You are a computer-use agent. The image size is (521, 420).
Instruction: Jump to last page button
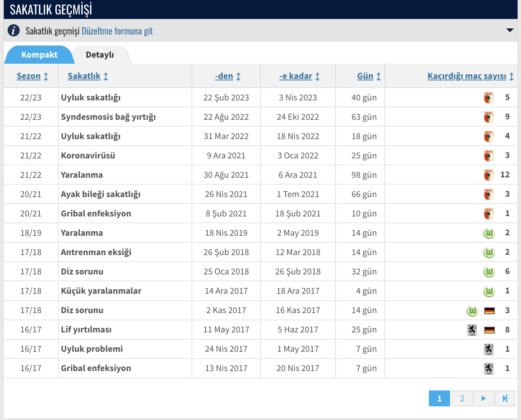pyautogui.click(x=505, y=398)
